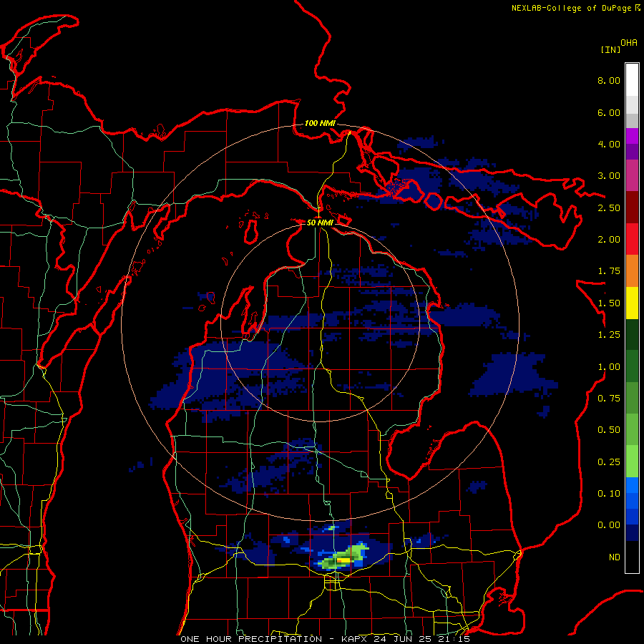This screenshot has height=644, width=644.
Task: Click the 1.75 legend value
Action: pyautogui.click(x=609, y=271)
